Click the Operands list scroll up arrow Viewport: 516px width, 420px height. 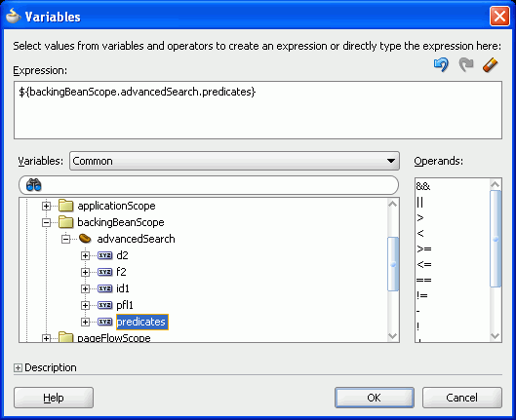click(x=496, y=184)
